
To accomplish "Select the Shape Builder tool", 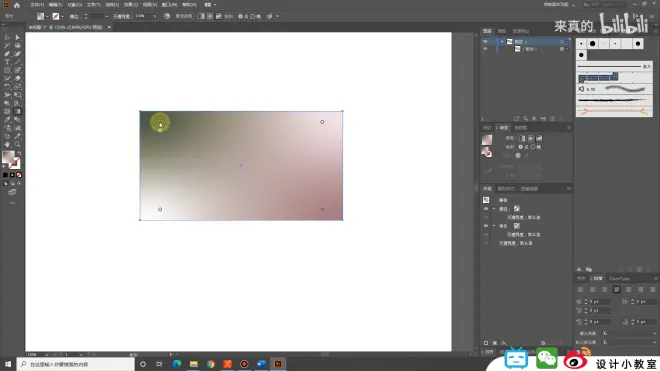I will (7, 103).
